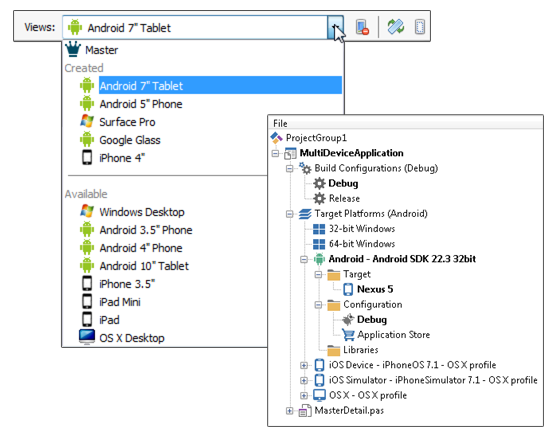Viewport: 558px width, 438px height.
Task: Choose Google Glass view
Action: coord(130,140)
